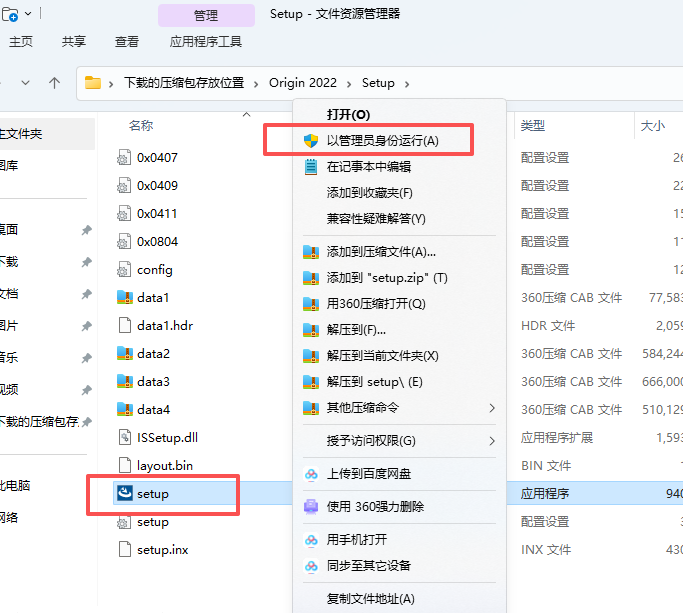Expand the chevron after address bar folder icon

[111, 84]
